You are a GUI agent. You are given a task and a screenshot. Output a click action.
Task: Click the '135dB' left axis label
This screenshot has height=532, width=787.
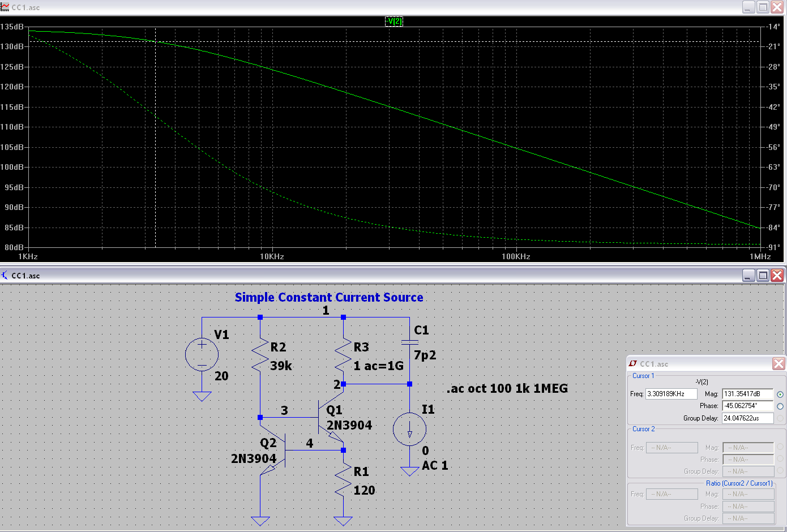(x=12, y=27)
